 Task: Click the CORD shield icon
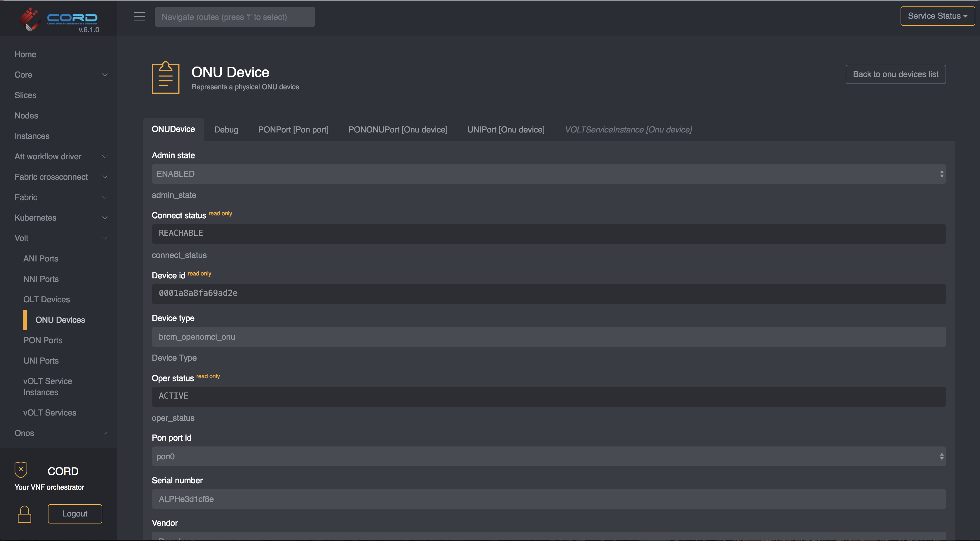21,470
